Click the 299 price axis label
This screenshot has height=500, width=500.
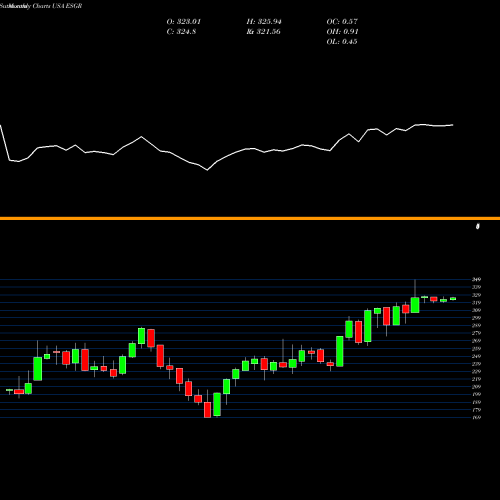point(477,318)
